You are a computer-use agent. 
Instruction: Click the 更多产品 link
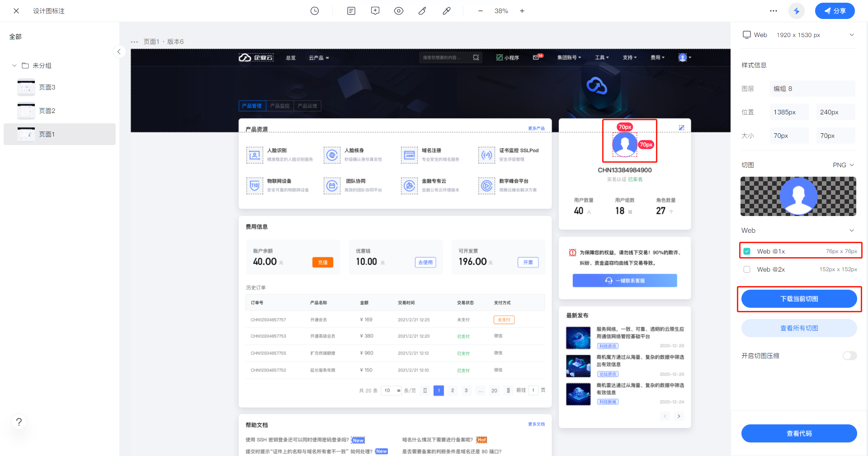(536, 129)
